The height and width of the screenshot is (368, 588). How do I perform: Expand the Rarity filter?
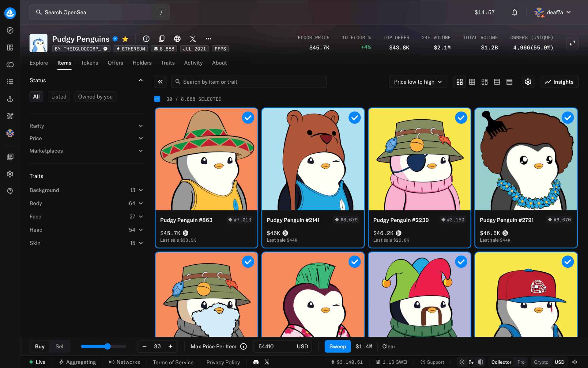coord(87,126)
